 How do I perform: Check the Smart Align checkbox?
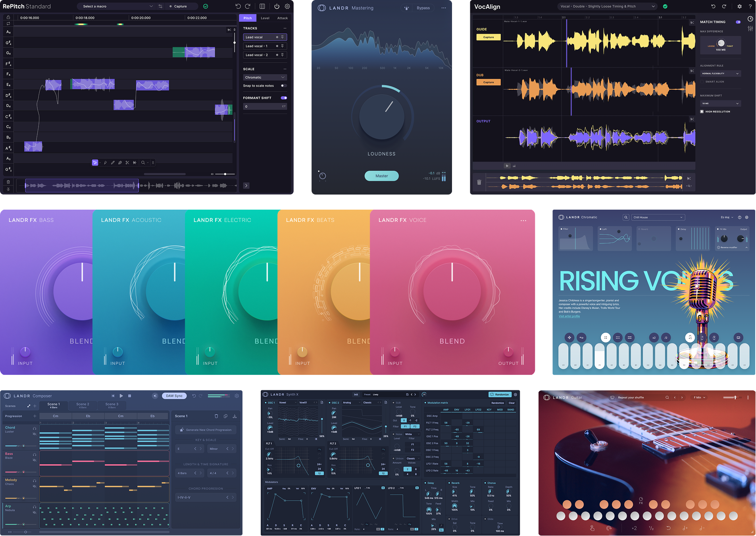(702, 82)
